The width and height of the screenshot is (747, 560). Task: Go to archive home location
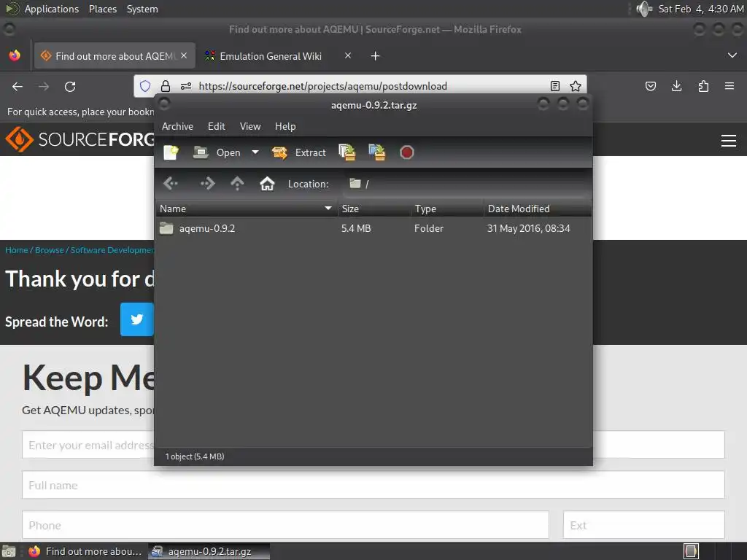pos(267,183)
